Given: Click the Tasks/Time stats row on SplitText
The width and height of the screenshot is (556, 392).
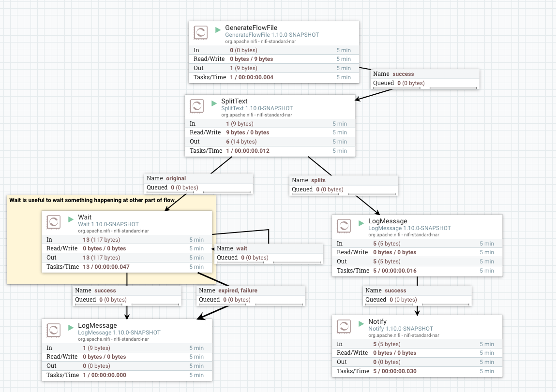Looking at the screenshot, I should (x=270, y=150).
